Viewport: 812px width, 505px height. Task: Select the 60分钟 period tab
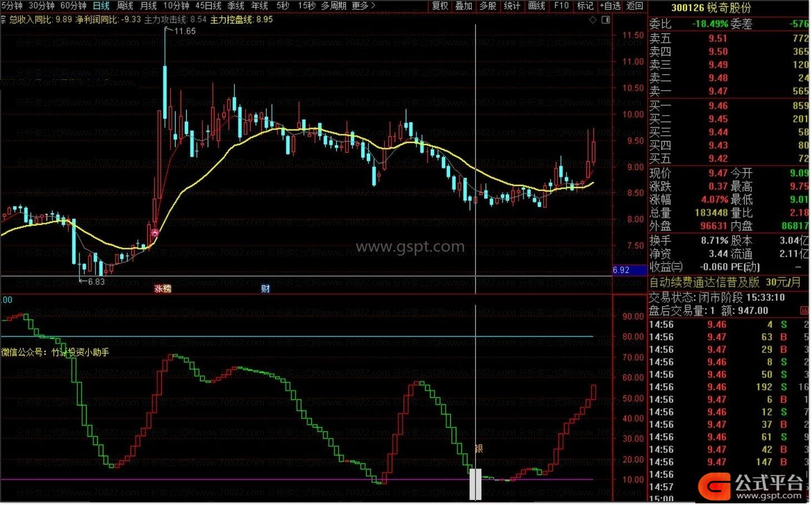73,6
